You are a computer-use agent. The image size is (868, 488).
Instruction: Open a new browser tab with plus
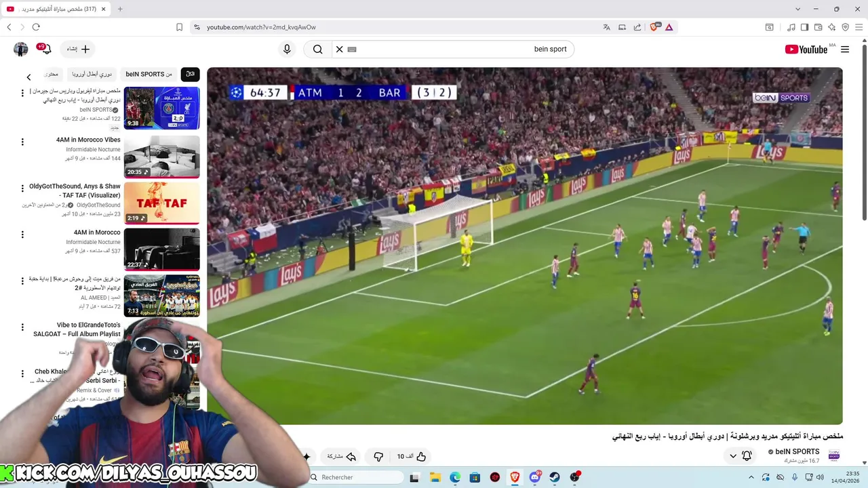point(120,9)
